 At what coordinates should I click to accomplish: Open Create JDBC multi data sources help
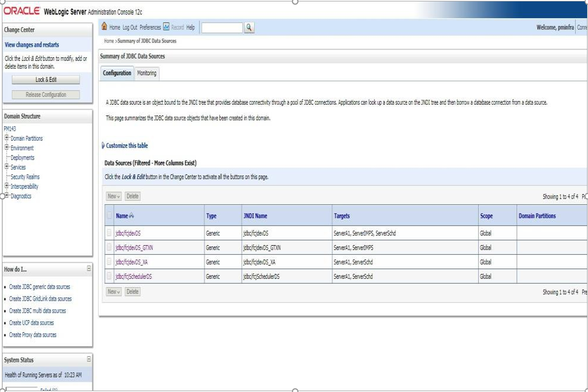point(38,311)
